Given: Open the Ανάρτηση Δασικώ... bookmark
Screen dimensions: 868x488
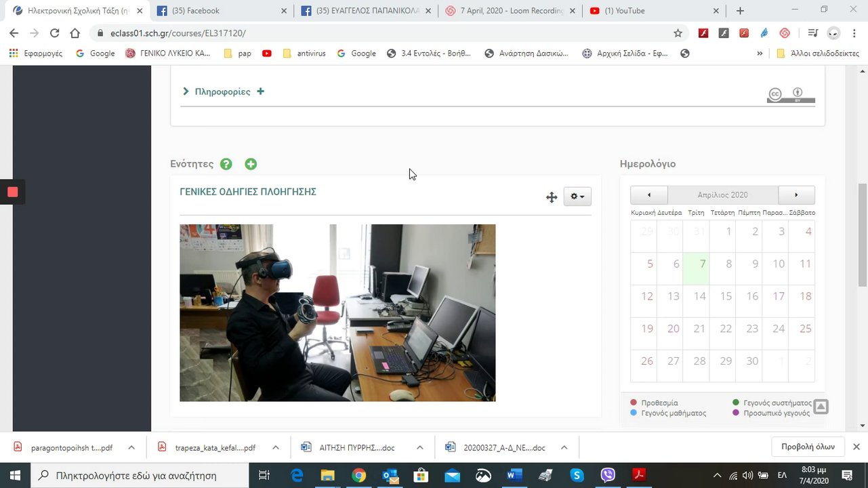Looking at the screenshot, I should (x=526, y=54).
